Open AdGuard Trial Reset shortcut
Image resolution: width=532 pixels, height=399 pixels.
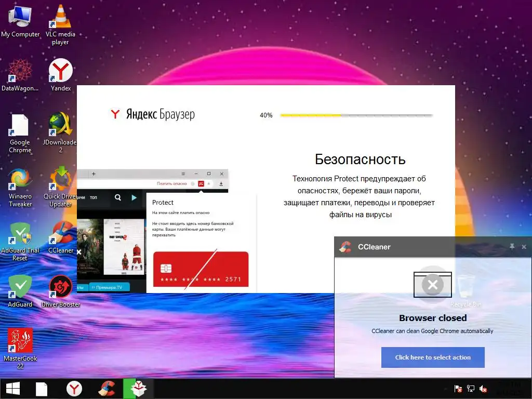(x=20, y=242)
